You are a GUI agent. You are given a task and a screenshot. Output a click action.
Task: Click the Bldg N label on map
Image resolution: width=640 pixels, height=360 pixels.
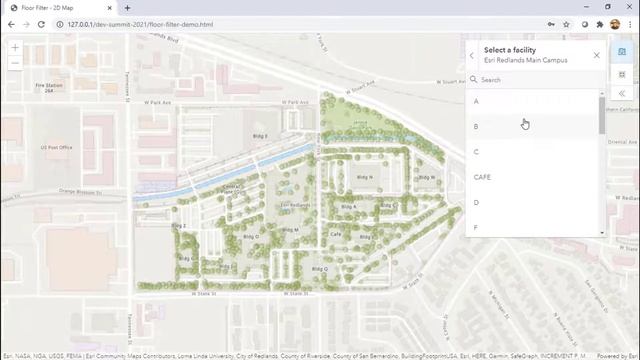coord(364,177)
